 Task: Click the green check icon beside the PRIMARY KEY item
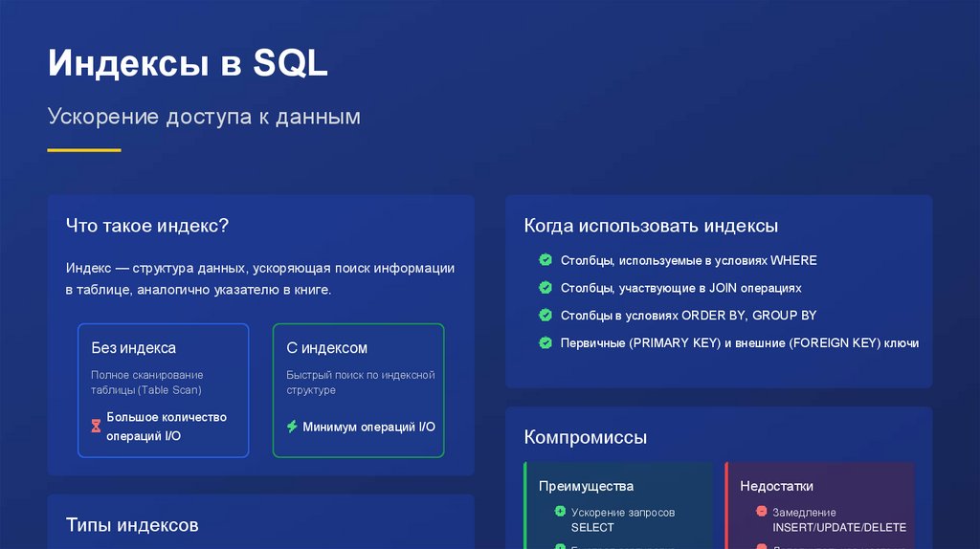point(546,342)
